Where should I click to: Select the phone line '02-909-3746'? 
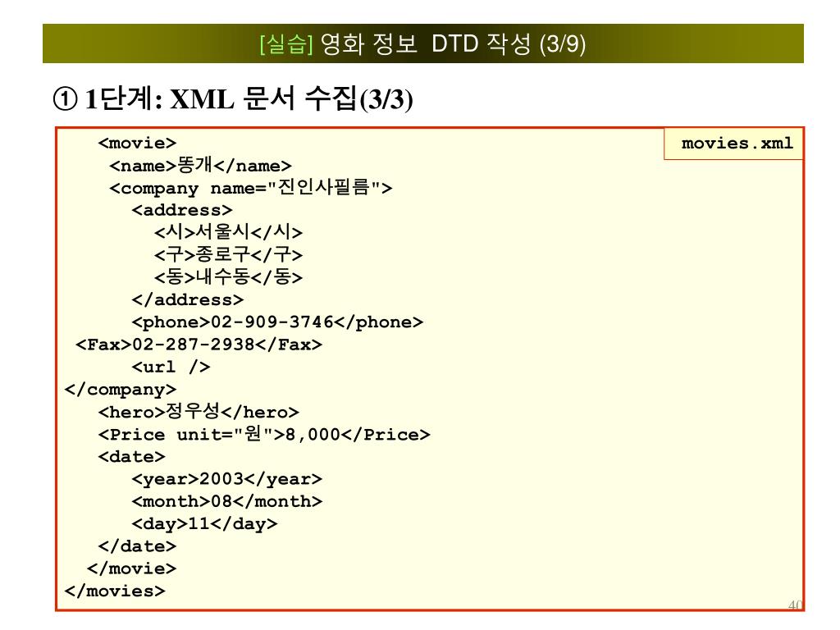click(277, 322)
